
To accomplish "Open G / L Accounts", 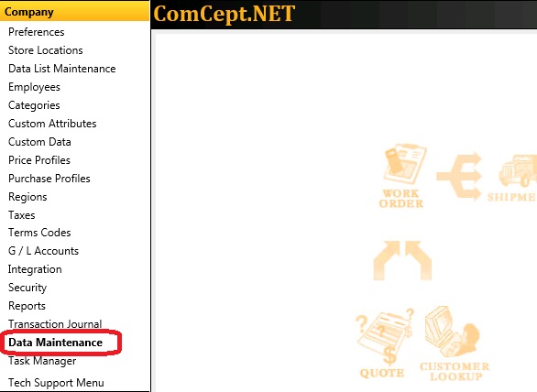I will coord(43,251).
